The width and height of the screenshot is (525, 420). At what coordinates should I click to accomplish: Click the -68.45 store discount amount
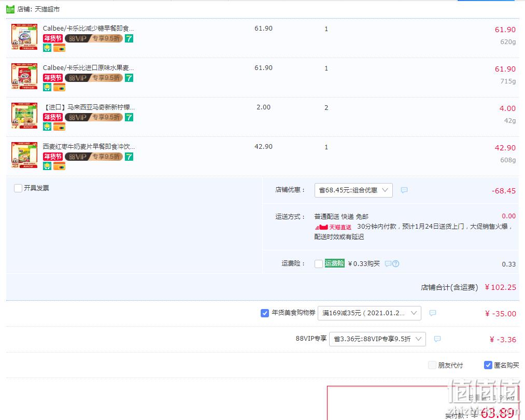[504, 191]
